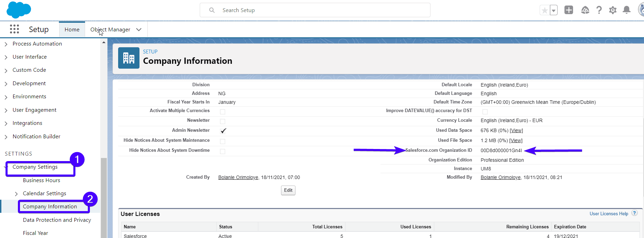The height and width of the screenshot is (238, 644).
Task: Open Bolanle Orimoloye link under Created By
Action: pyautogui.click(x=238, y=177)
